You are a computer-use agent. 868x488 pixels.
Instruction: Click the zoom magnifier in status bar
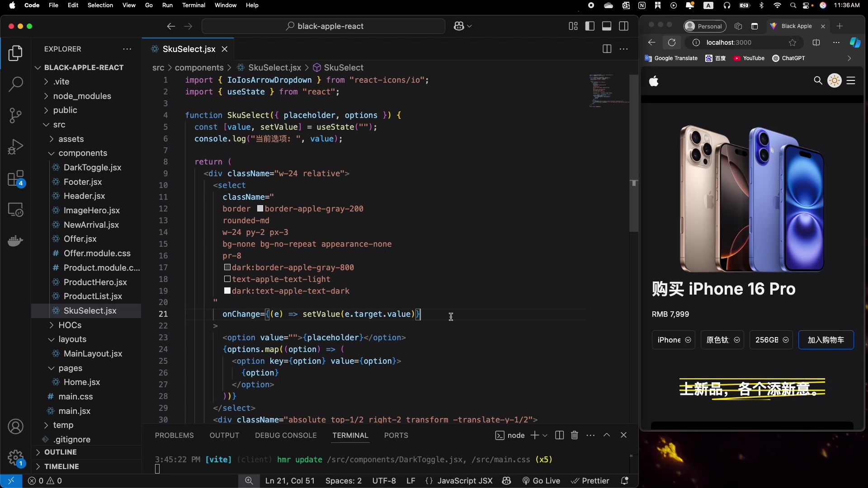pyautogui.click(x=249, y=481)
